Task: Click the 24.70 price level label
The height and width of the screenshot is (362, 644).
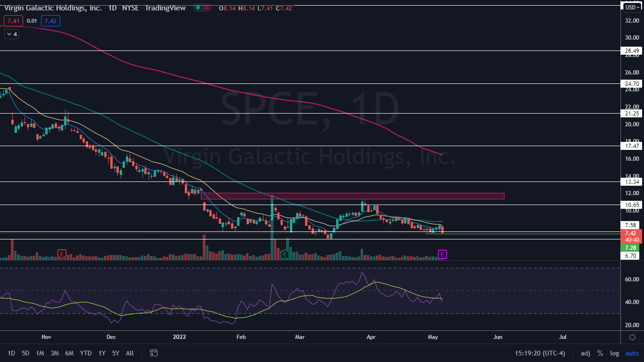Action: tap(632, 83)
